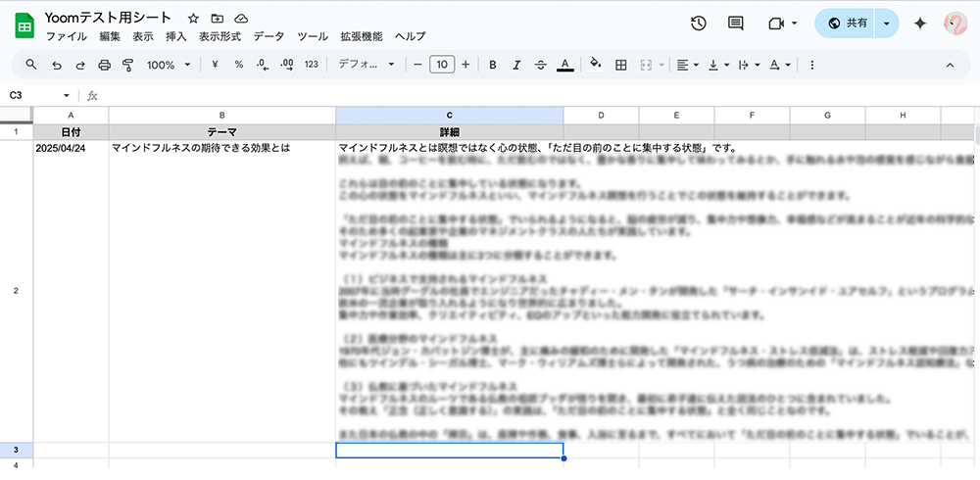Select the paint format roller tool
This screenshot has width=980, height=480.
(127, 65)
